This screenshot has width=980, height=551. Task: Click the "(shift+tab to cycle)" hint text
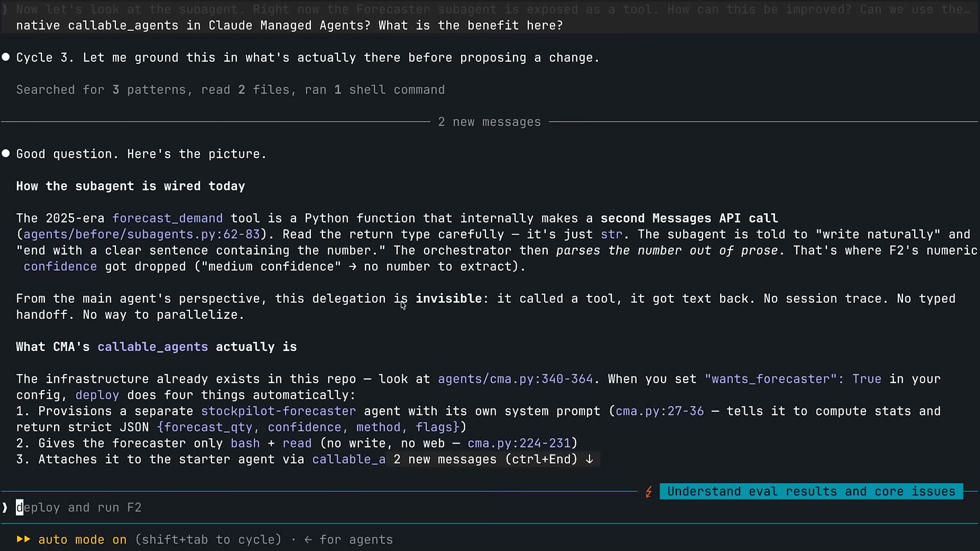tap(208, 540)
